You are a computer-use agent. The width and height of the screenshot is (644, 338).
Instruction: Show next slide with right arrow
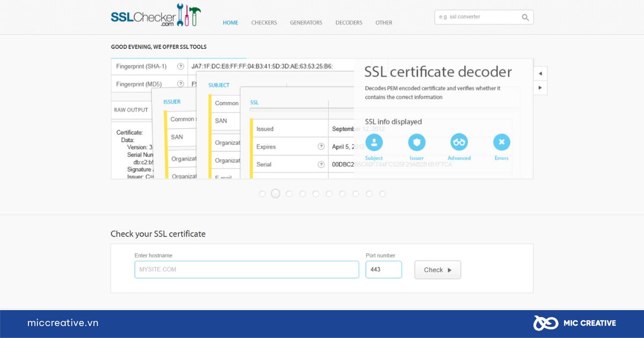pyautogui.click(x=540, y=87)
